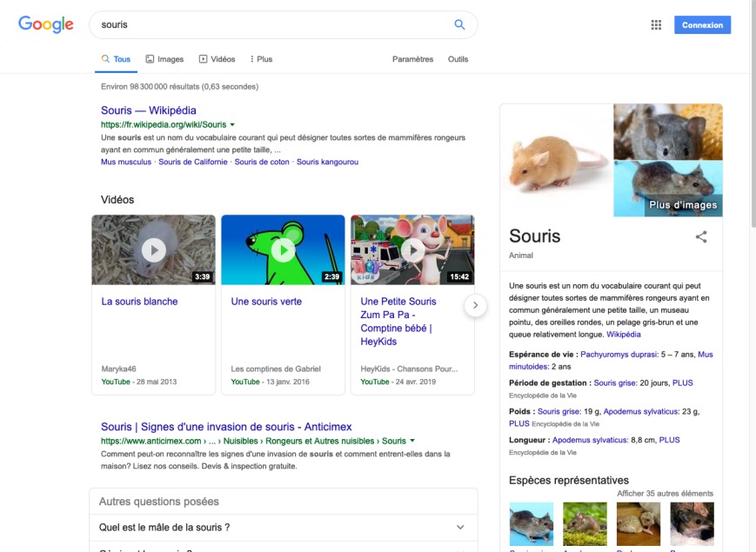756x552 pixels.
Task: Open fourth species thumbnail with dark mouse
Action: 692,523
